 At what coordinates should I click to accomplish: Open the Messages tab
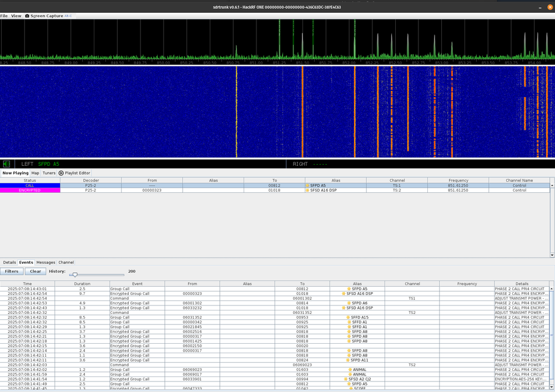coord(46,262)
